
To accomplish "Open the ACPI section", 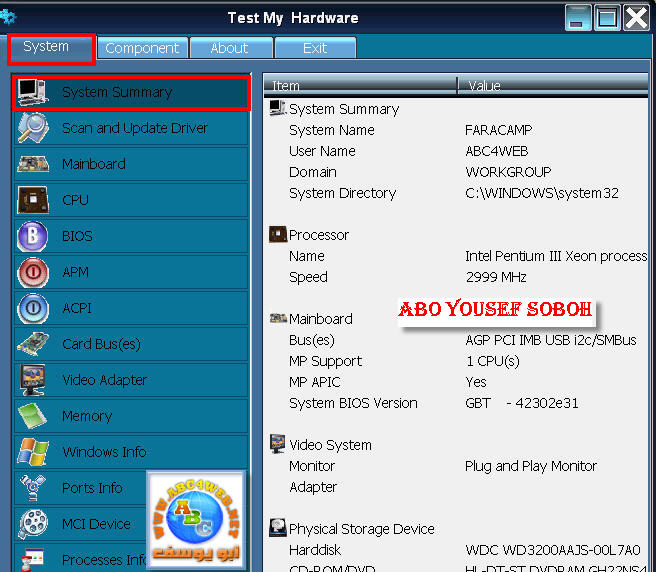I will pyautogui.click(x=131, y=308).
